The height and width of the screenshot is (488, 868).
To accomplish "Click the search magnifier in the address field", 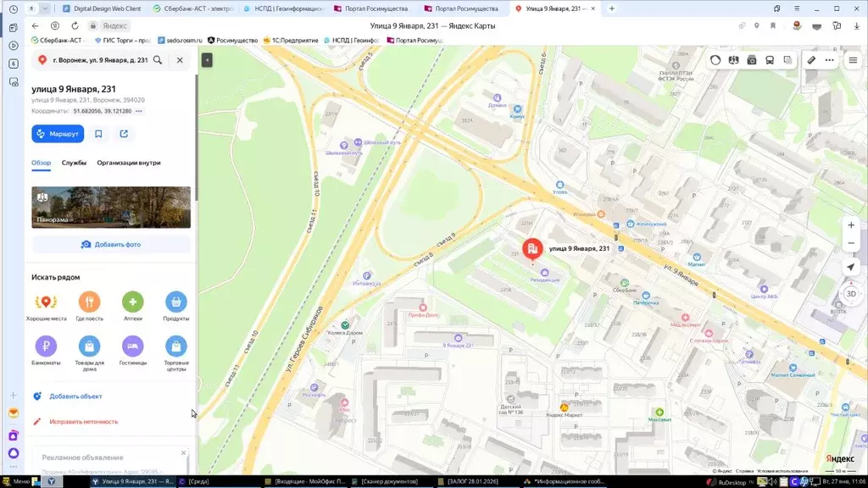I will coord(158,60).
